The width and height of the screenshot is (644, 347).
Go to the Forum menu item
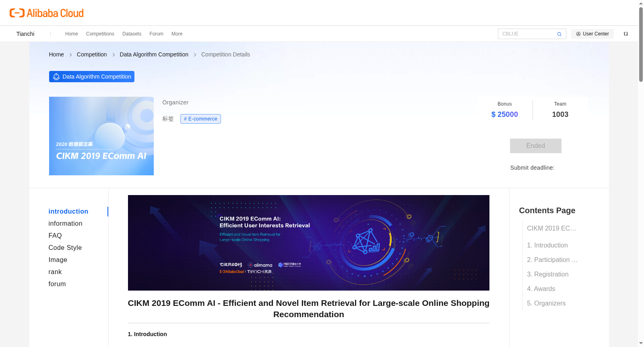(157, 34)
